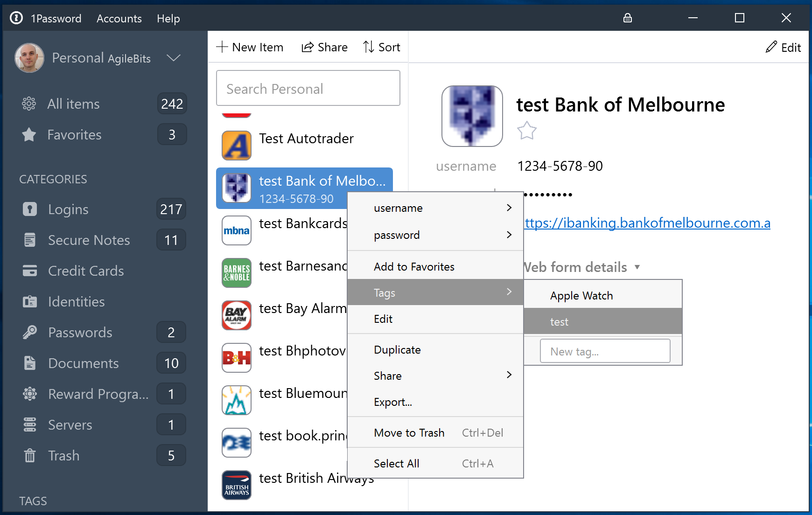Click the Bank of Melbourne detail logo
This screenshot has height=515, width=812.
[x=472, y=116]
